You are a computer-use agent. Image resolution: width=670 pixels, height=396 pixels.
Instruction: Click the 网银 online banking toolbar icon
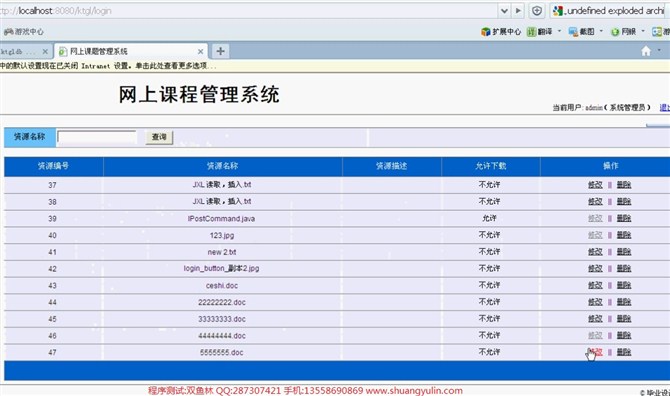pyautogui.click(x=615, y=32)
